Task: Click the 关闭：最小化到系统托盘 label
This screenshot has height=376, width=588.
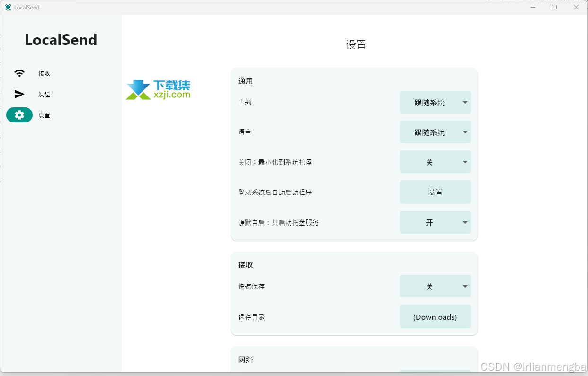Action: click(275, 162)
